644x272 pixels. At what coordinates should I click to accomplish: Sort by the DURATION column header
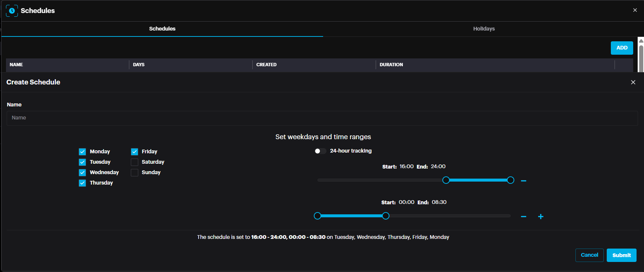pyautogui.click(x=391, y=65)
